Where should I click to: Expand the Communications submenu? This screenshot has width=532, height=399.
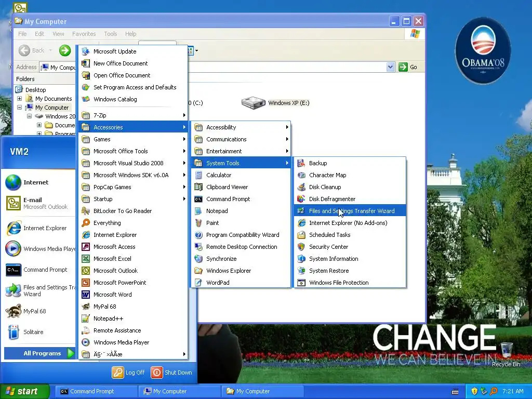241,139
